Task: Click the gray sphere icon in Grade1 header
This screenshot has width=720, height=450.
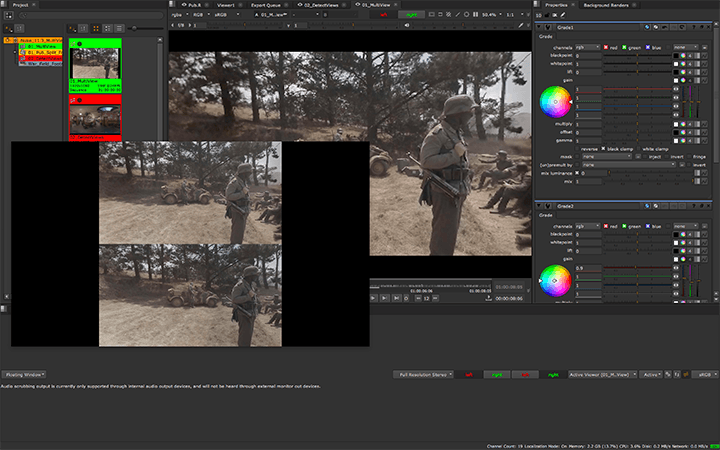Action: 656,28
